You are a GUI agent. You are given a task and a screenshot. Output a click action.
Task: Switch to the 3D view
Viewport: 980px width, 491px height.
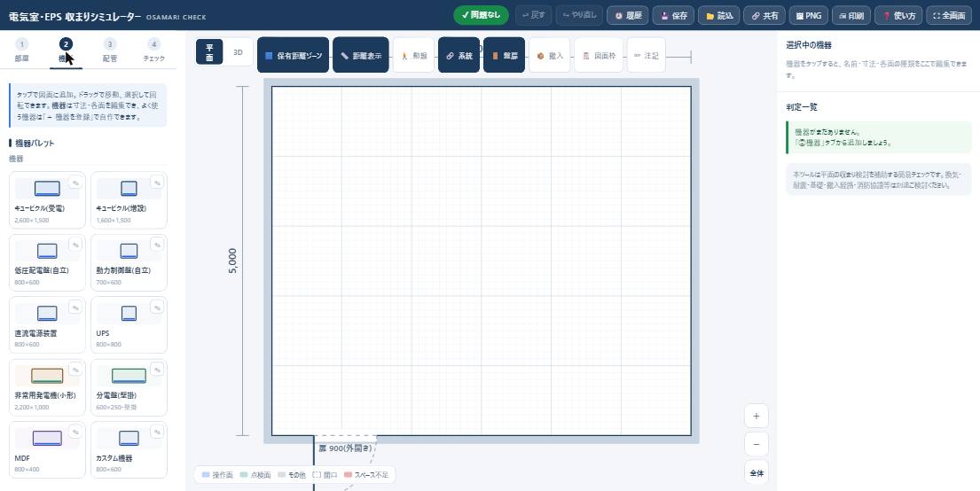click(238, 52)
